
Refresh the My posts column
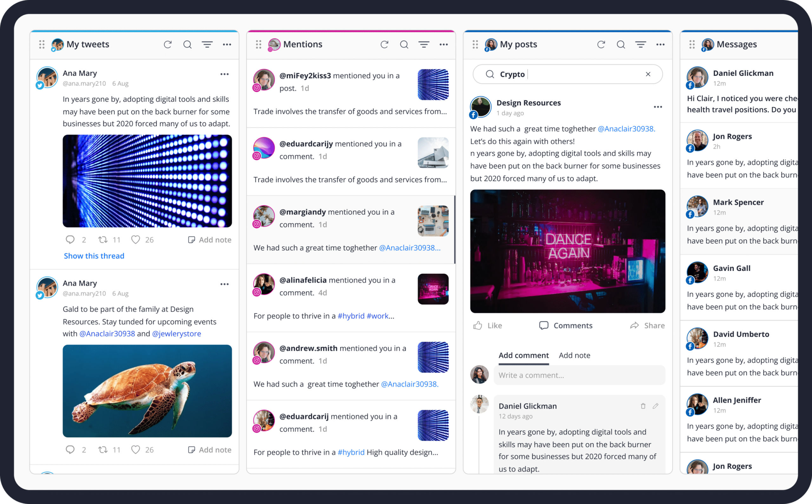click(x=601, y=44)
